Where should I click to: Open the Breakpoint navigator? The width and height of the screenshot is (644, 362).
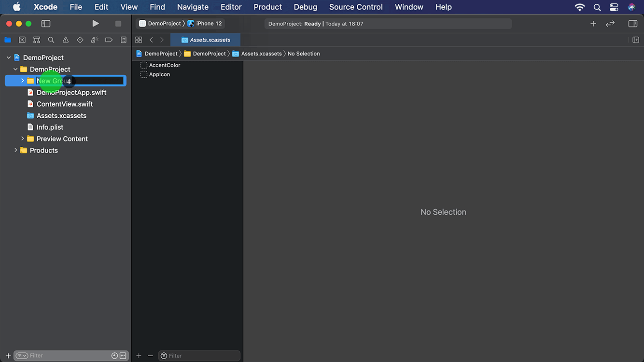pyautogui.click(x=109, y=40)
